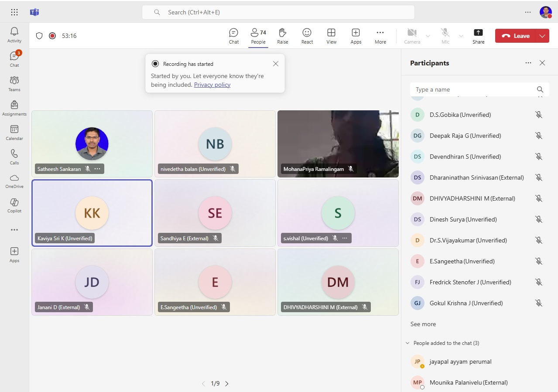
Task: Collapse the People added to the chat section
Action: tap(408, 343)
